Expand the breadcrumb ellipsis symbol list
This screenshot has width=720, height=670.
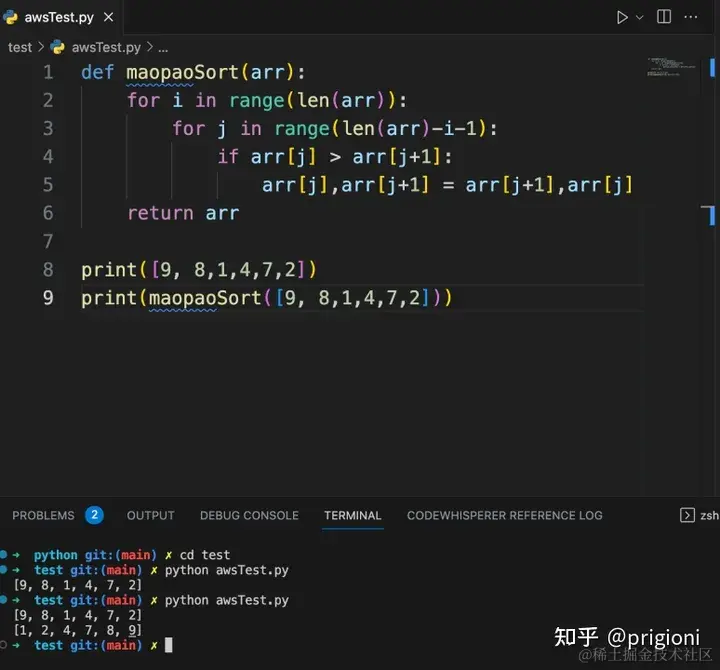pos(163,48)
